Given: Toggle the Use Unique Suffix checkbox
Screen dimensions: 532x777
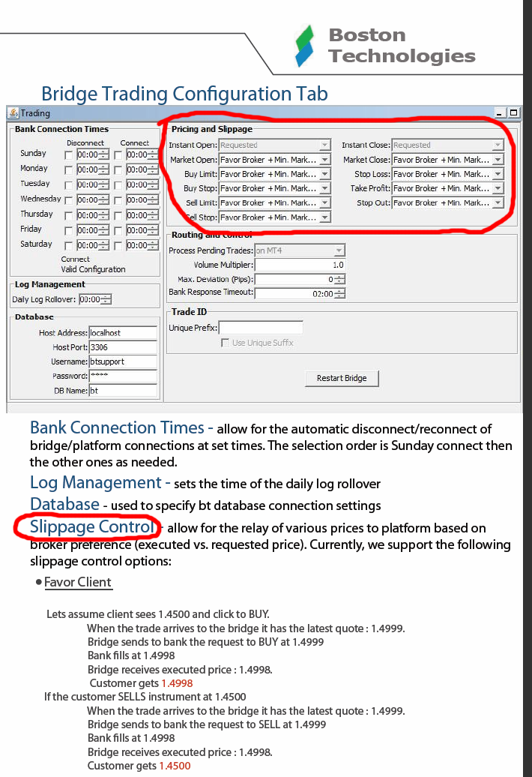Looking at the screenshot, I should (226, 343).
